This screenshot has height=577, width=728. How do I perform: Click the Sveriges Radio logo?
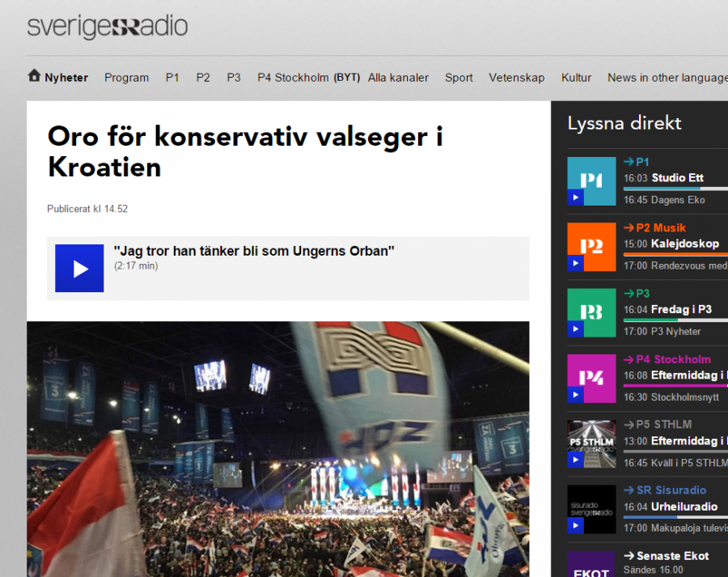[x=108, y=27]
